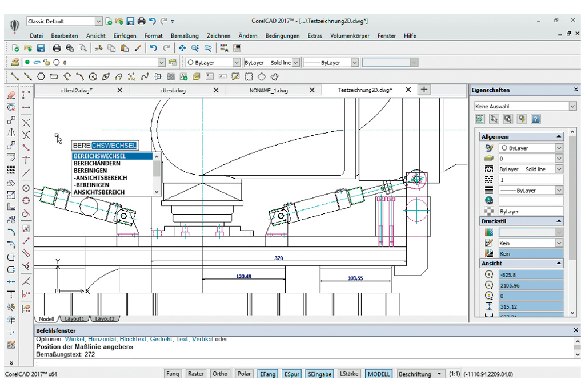Select the Line drawing tool
The width and height of the screenshot is (585, 392).
point(14,76)
